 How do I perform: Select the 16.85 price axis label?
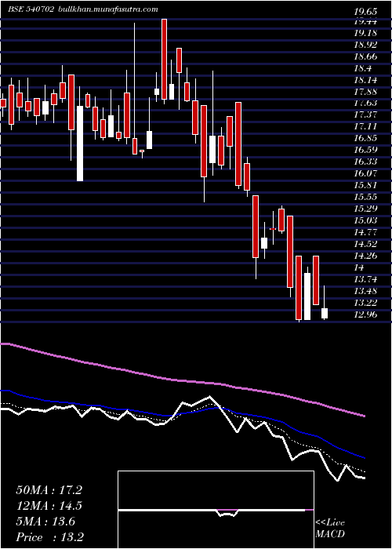tap(365, 138)
